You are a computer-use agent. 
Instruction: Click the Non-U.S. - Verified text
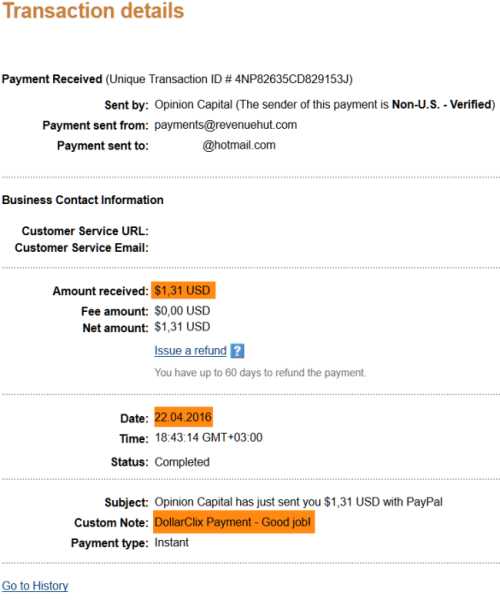(x=441, y=104)
